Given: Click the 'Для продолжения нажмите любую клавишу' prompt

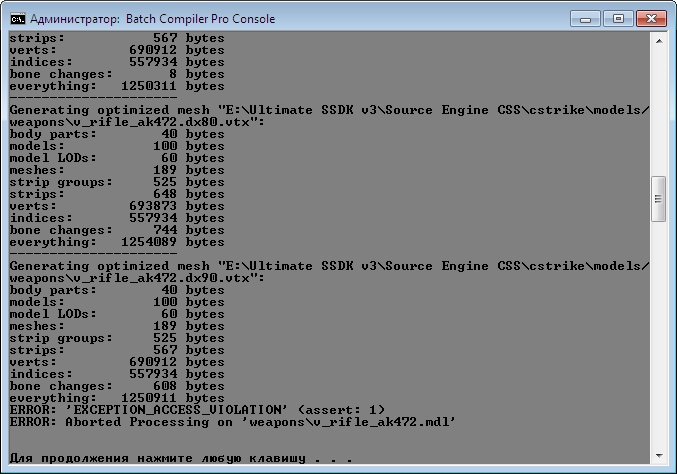Looking at the screenshot, I should [181, 458].
